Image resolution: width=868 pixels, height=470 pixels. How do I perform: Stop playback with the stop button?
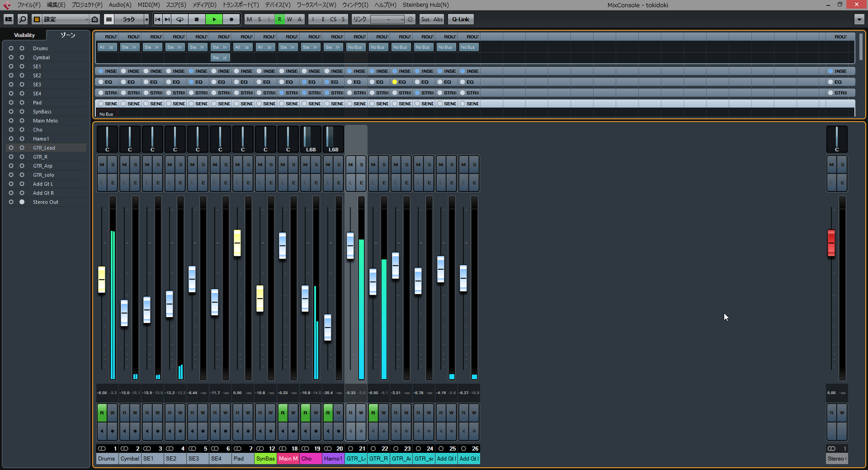tap(197, 19)
